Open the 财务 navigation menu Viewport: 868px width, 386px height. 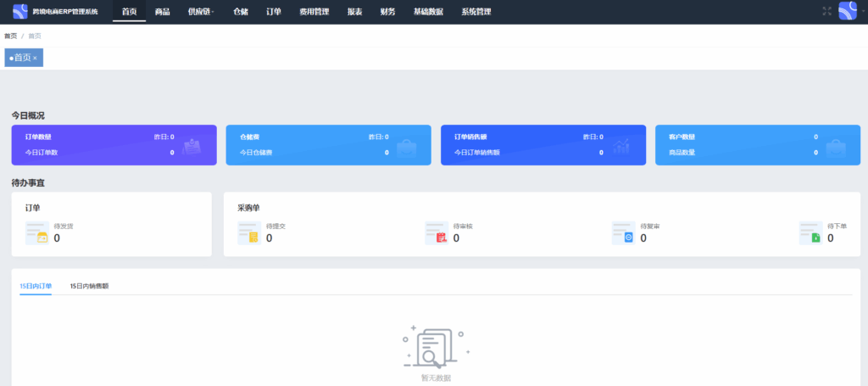click(x=387, y=12)
